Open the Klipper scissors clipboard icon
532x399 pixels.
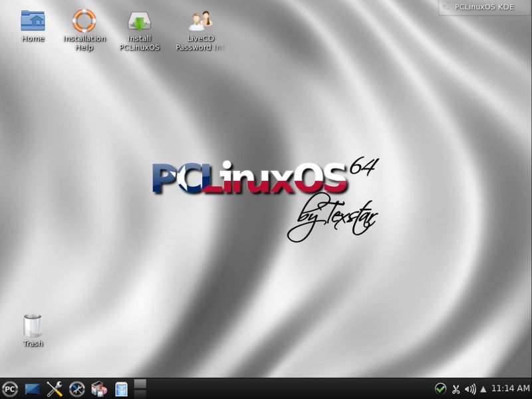point(456,389)
